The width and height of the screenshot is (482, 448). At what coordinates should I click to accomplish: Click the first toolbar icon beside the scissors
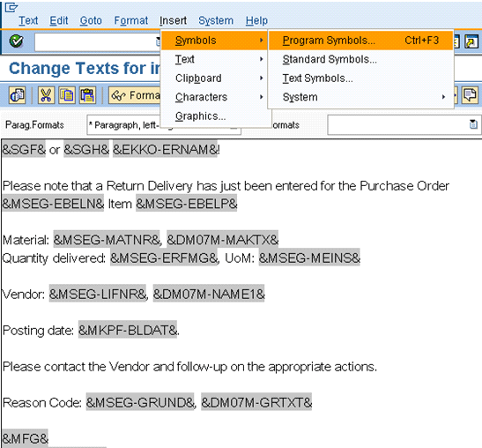click(18, 95)
